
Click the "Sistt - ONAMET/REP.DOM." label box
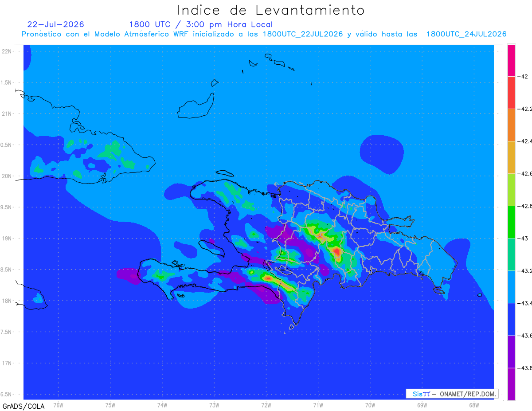point(452,394)
